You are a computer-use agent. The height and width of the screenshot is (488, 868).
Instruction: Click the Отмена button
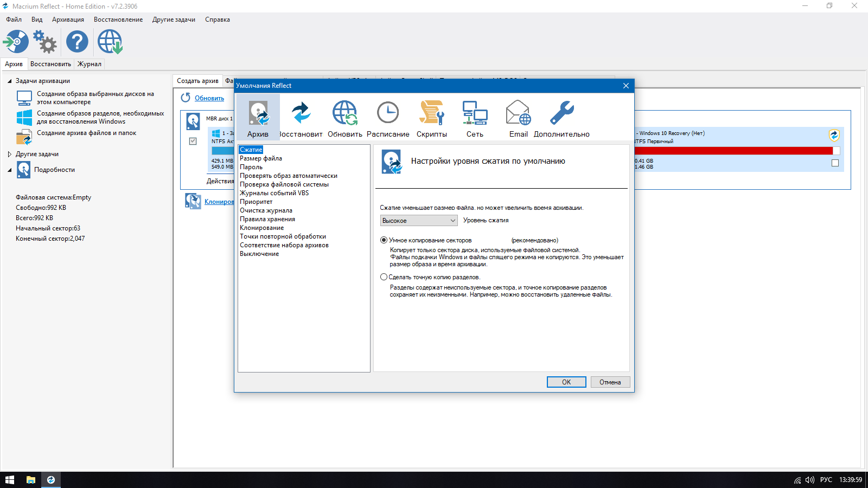(x=610, y=382)
